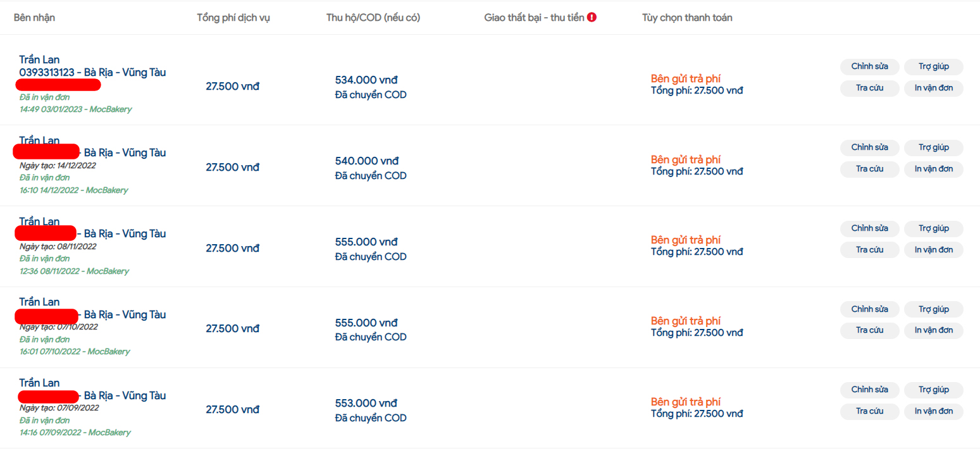Click In vận đơn for the 03/01/2023 order
This screenshot has height=451, width=980.
click(x=934, y=88)
